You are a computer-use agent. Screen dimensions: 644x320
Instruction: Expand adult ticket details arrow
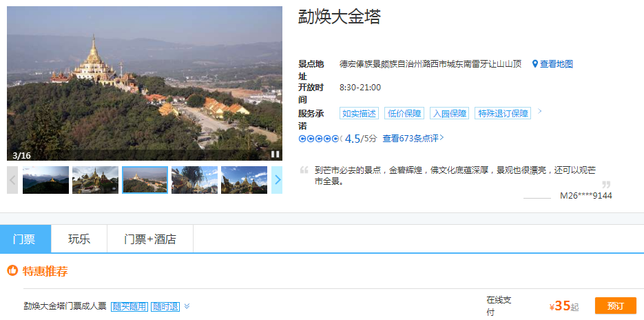point(187,306)
